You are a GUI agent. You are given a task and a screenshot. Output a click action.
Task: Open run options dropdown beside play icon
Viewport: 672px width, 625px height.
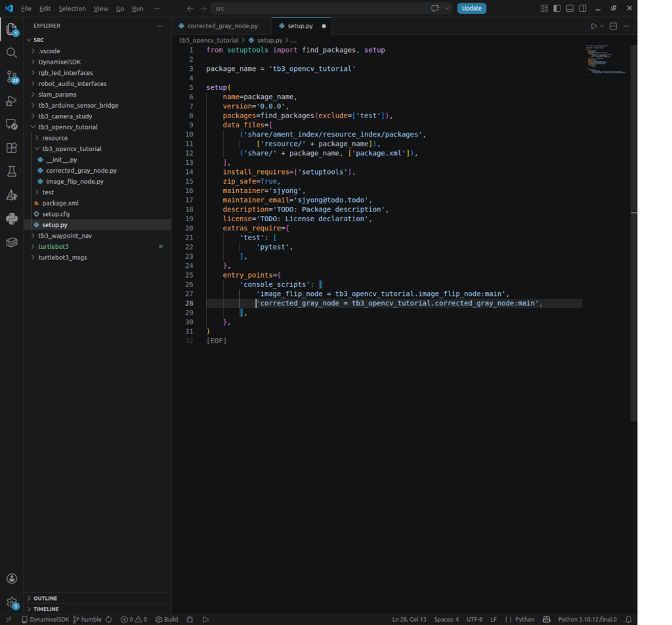602,26
